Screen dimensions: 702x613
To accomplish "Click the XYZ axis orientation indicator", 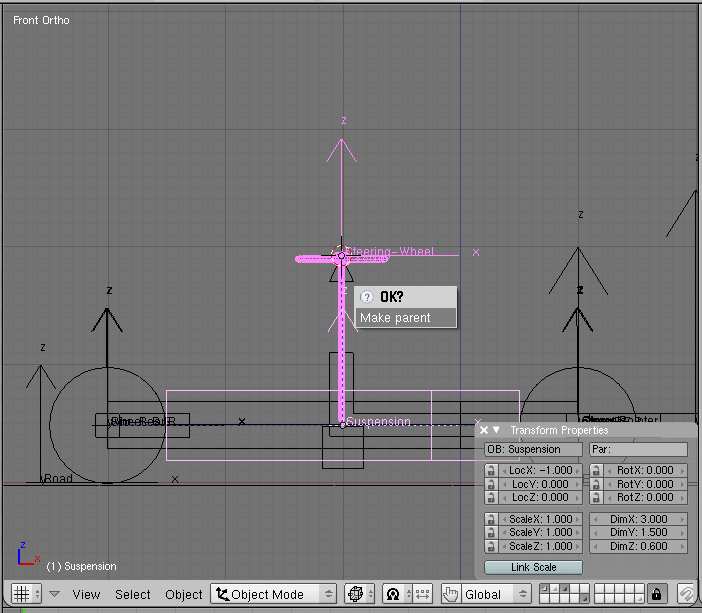I will click(x=28, y=553).
